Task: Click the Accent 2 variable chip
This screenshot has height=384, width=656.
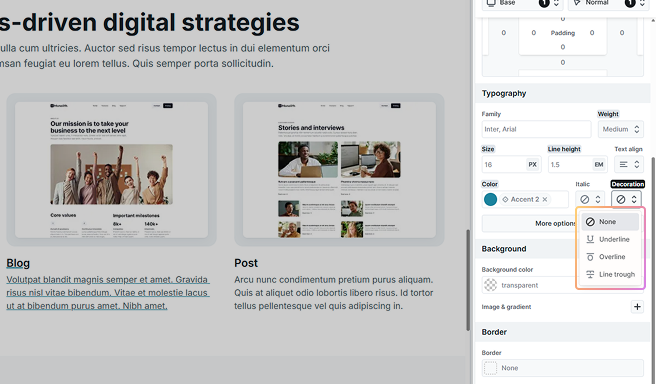Action: [525, 200]
